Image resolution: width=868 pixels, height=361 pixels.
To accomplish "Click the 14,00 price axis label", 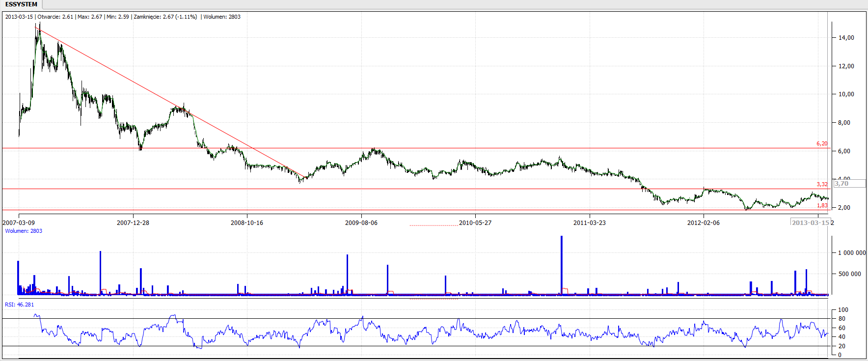I will click(x=846, y=37).
